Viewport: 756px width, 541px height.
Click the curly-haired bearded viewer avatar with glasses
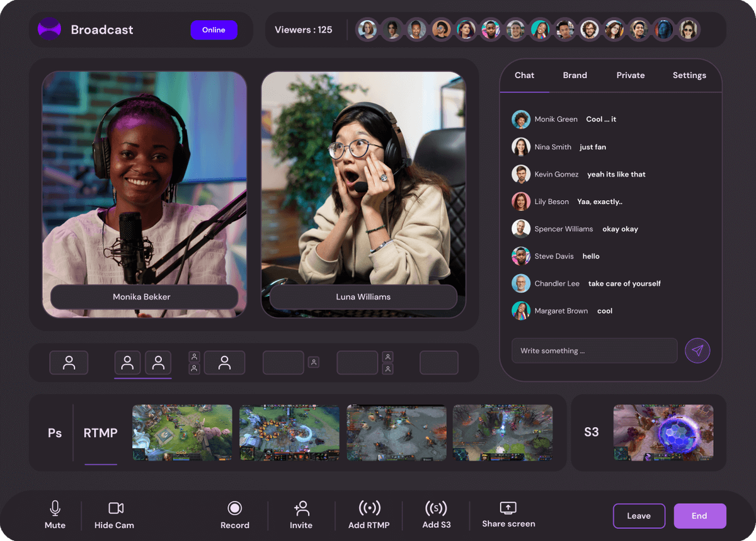589,30
